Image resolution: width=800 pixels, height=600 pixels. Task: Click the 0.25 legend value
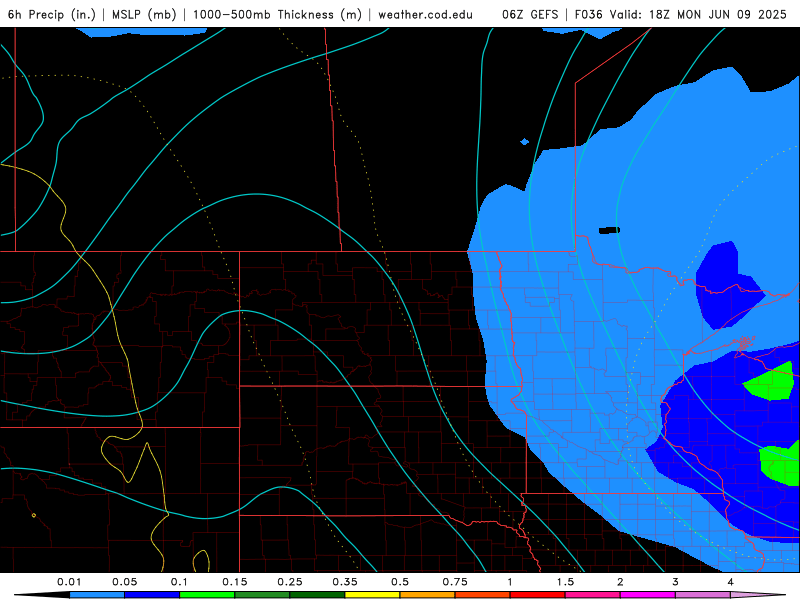pyautogui.click(x=290, y=582)
